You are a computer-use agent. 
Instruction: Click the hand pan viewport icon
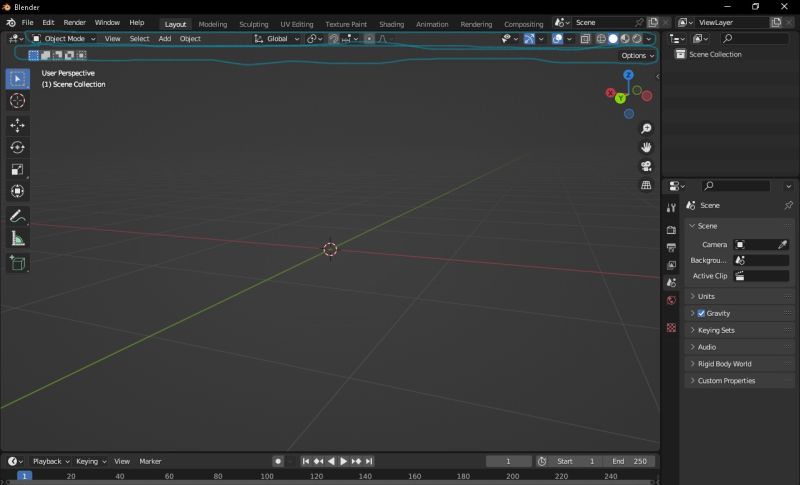(x=646, y=147)
